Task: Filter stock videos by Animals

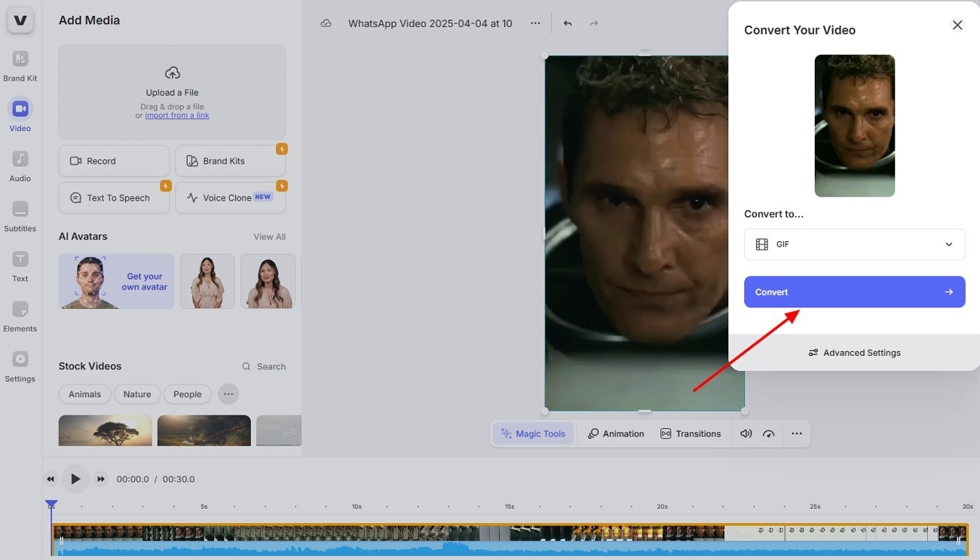Action: (84, 394)
